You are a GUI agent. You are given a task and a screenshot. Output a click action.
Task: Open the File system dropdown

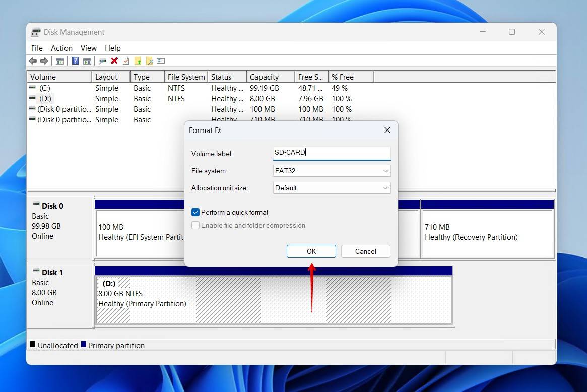coord(332,171)
